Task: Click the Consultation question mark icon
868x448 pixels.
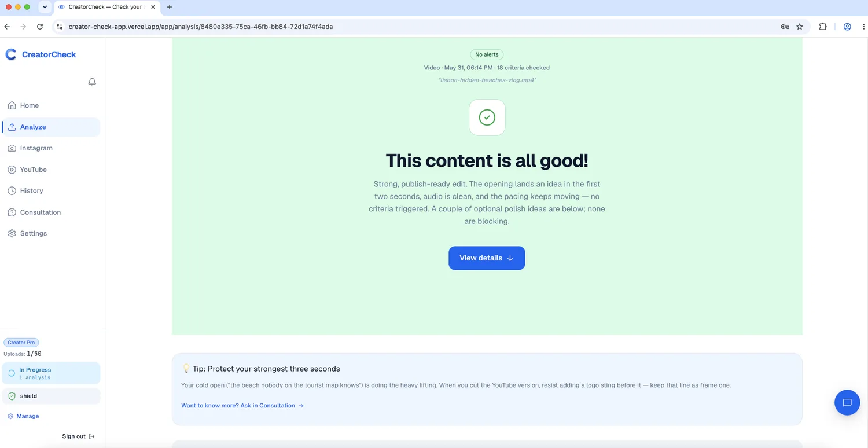Action: pyautogui.click(x=12, y=212)
